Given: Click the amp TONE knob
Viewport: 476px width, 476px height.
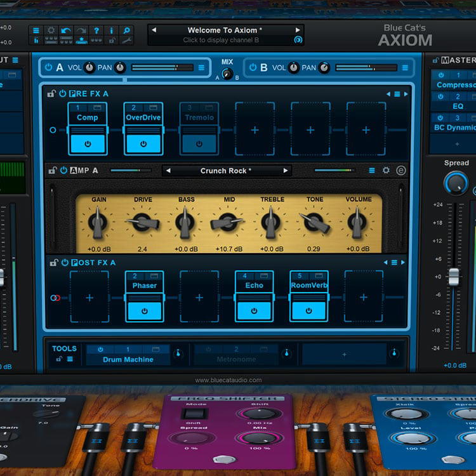Looking at the screenshot, I should point(314,223).
